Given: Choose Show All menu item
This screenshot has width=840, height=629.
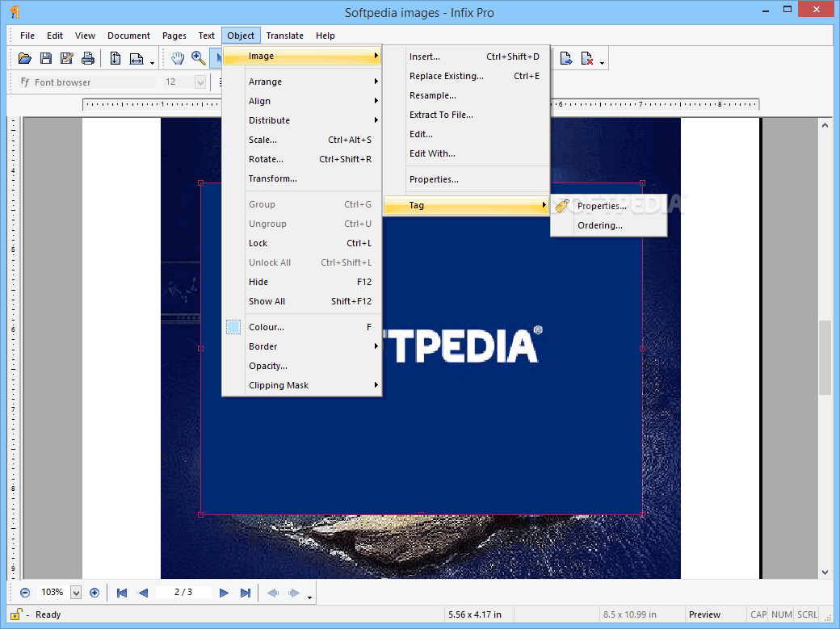Looking at the screenshot, I should (x=303, y=301).
